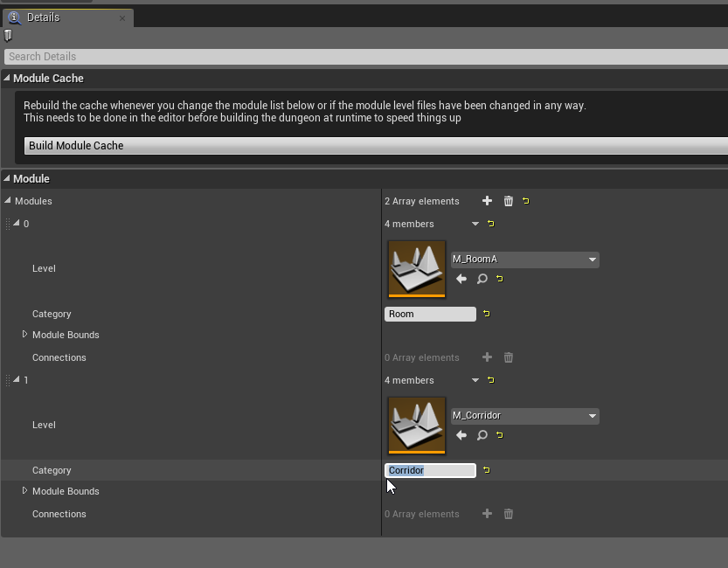Use selected asset for M_Corridor level
728x568 pixels.
(x=461, y=435)
